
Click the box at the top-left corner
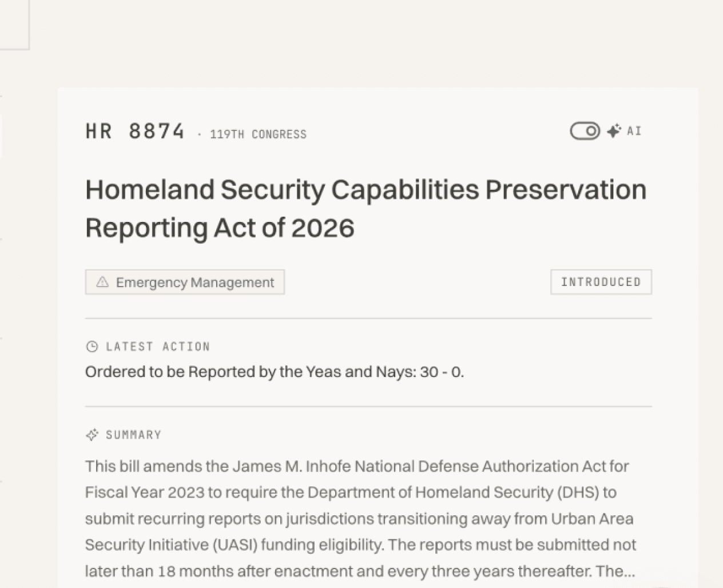click(14, 25)
